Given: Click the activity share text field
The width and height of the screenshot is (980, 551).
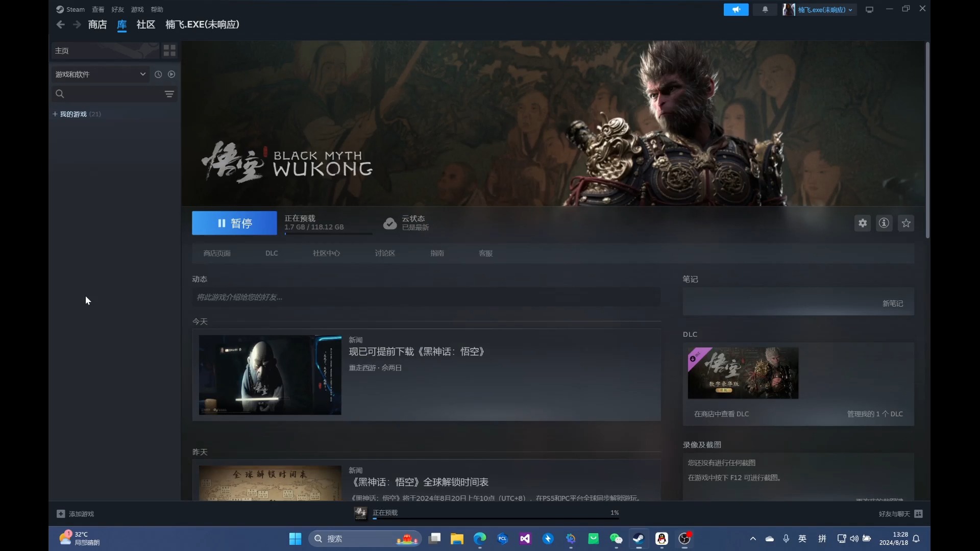Looking at the screenshot, I should click(x=426, y=297).
